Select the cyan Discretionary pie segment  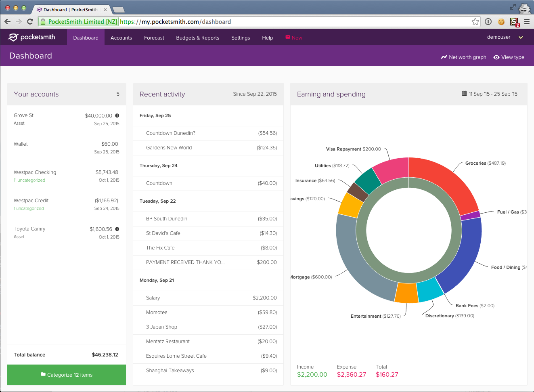(430, 290)
